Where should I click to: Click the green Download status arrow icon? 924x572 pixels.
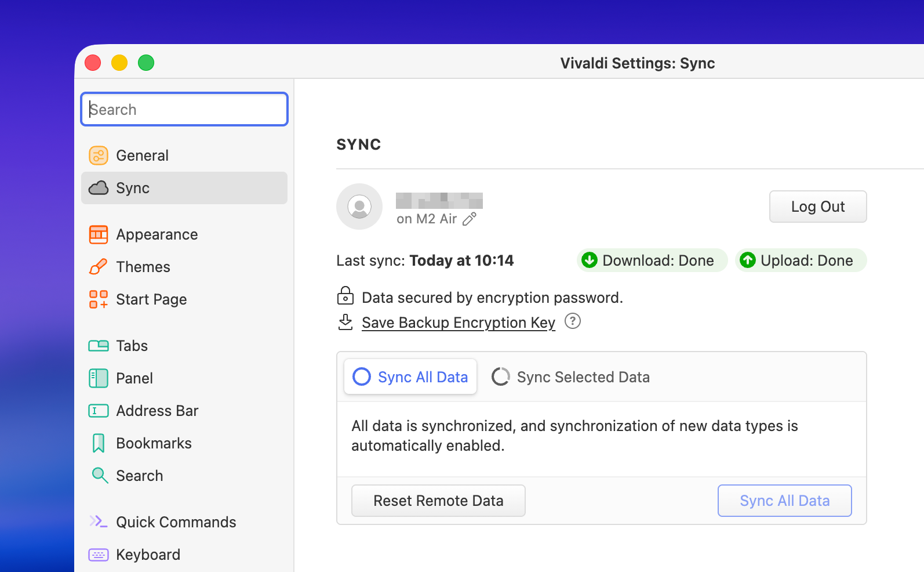[x=590, y=260]
